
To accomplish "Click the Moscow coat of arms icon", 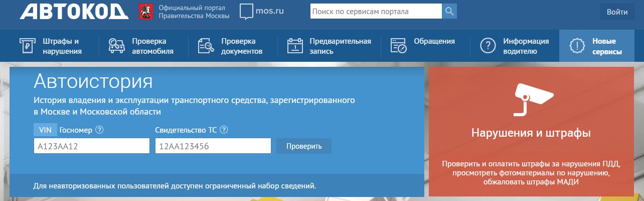I will pyautogui.click(x=146, y=12).
